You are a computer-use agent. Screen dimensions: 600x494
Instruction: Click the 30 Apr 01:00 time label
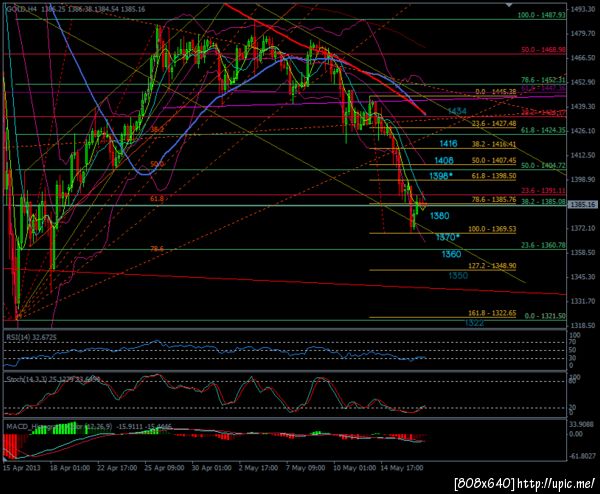point(211,468)
